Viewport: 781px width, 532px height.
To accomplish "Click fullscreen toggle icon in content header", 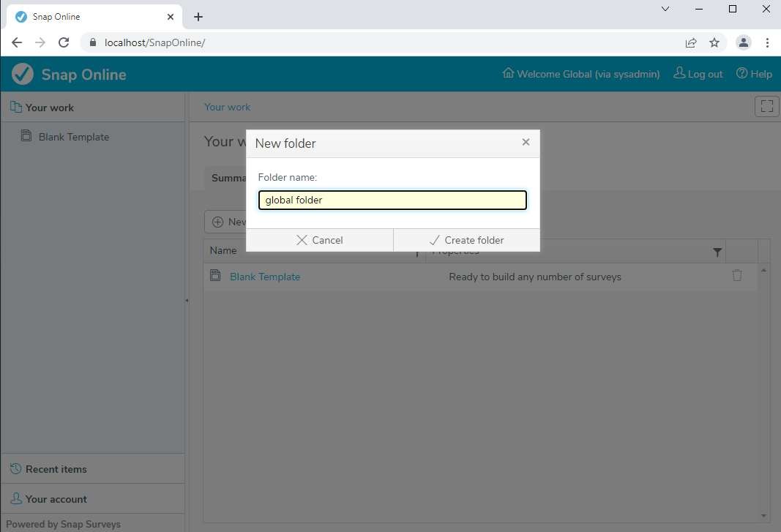I will (766, 107).
